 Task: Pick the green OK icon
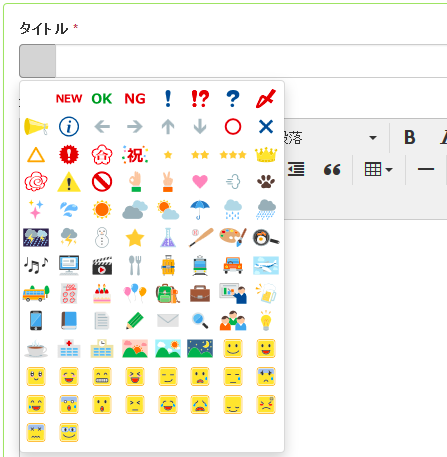click(x=102, y=99)
